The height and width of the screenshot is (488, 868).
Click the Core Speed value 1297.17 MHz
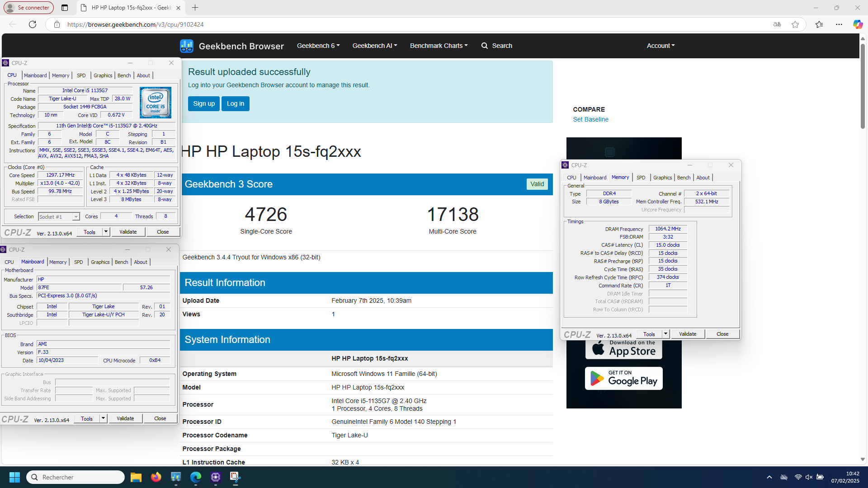[x=60, y=175]
